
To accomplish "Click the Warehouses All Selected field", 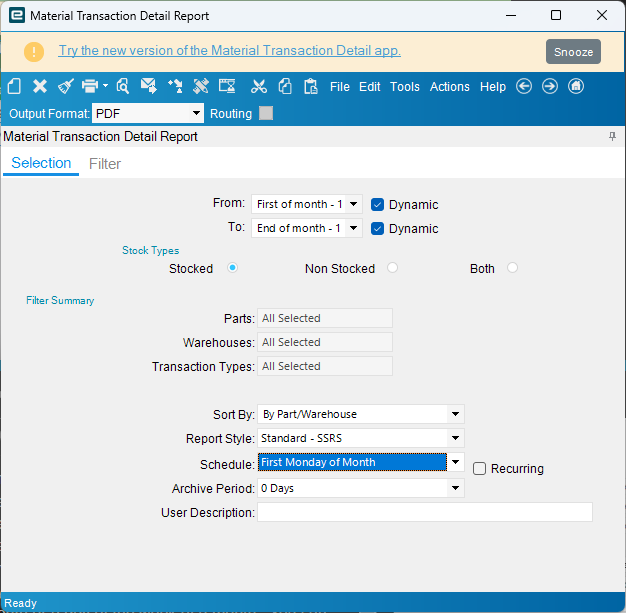I will (325, 342).
